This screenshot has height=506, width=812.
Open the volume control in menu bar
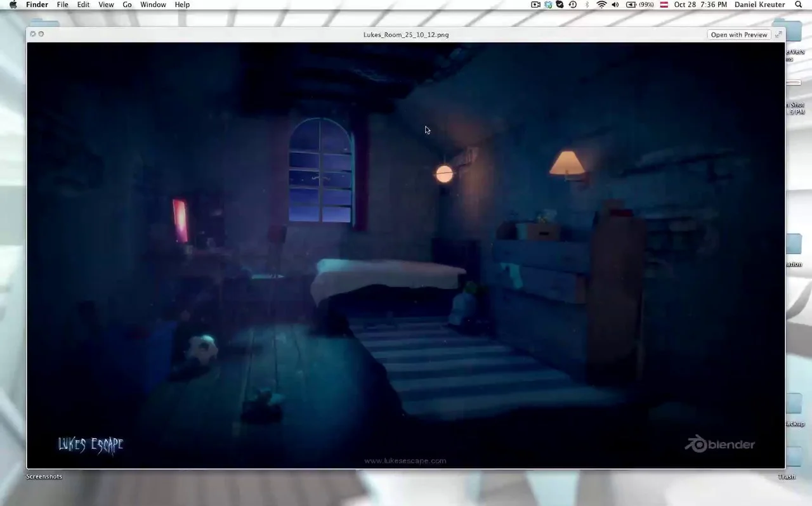coord(615,4)
